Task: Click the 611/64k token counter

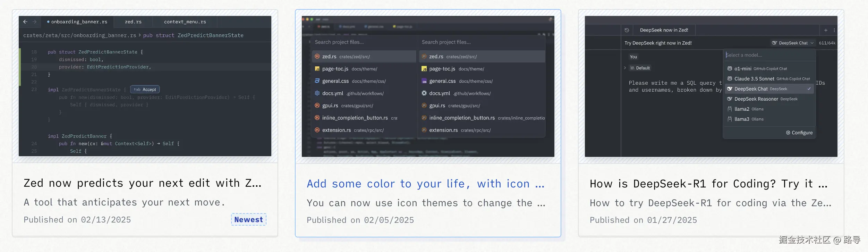Action: point(827,43)
